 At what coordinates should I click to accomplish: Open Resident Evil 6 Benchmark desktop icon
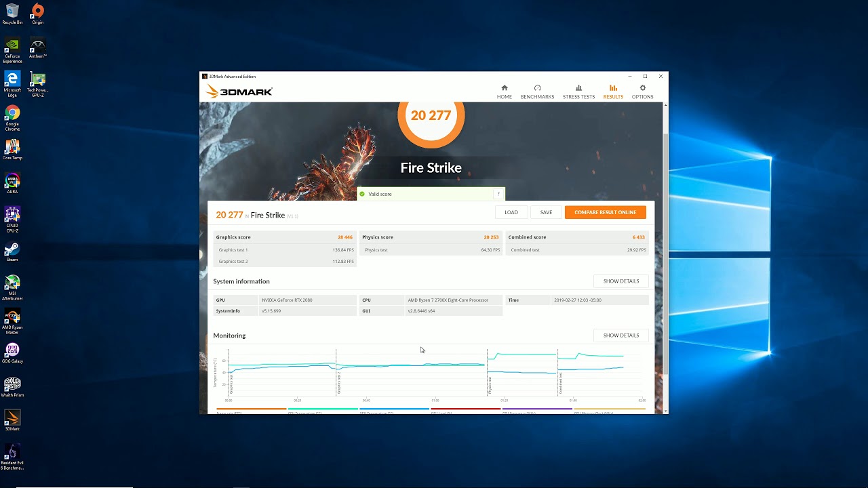(12, 457)
